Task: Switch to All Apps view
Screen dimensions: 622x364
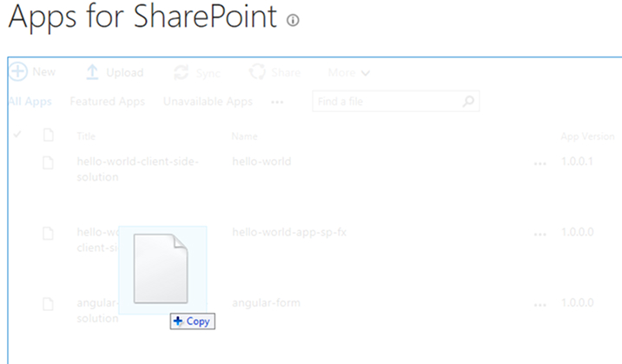Action: tap(30, 102)
